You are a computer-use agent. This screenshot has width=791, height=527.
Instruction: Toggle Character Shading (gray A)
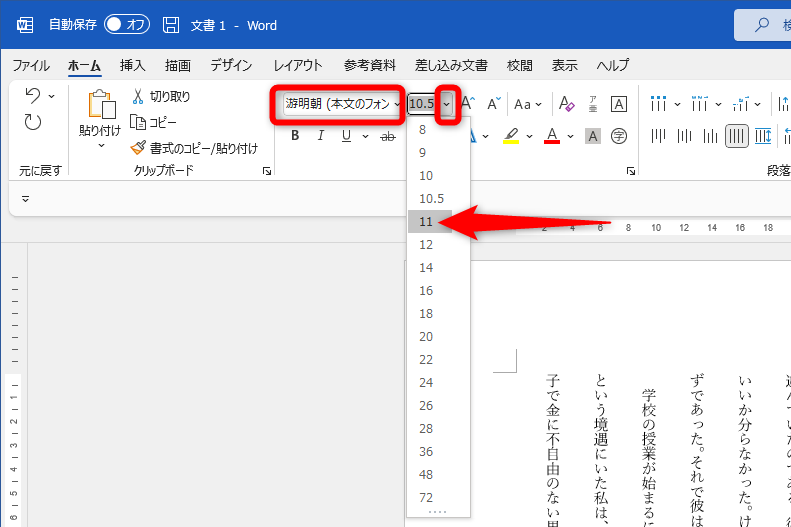point(593,136)
